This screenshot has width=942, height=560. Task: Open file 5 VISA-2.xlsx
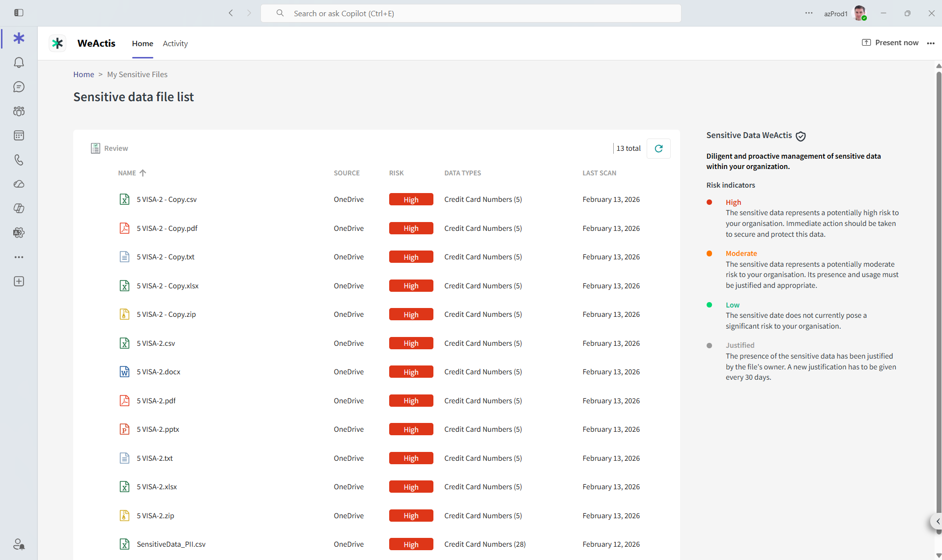pos(157,487)
